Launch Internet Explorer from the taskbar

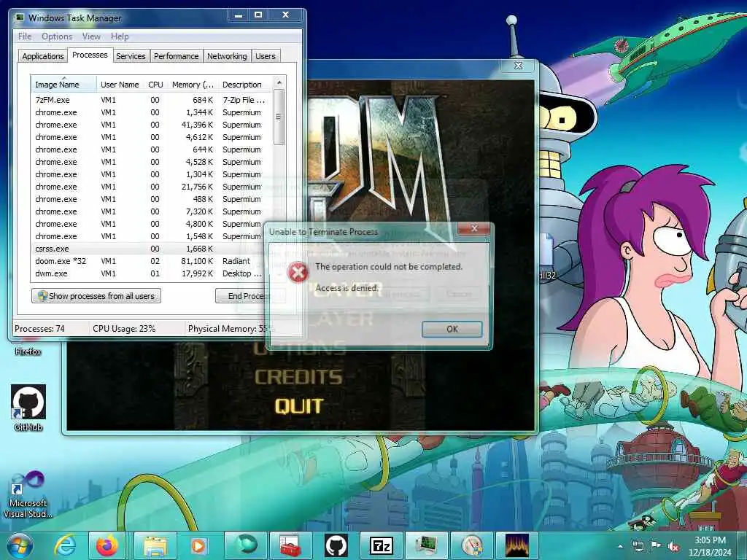(64, 545)
